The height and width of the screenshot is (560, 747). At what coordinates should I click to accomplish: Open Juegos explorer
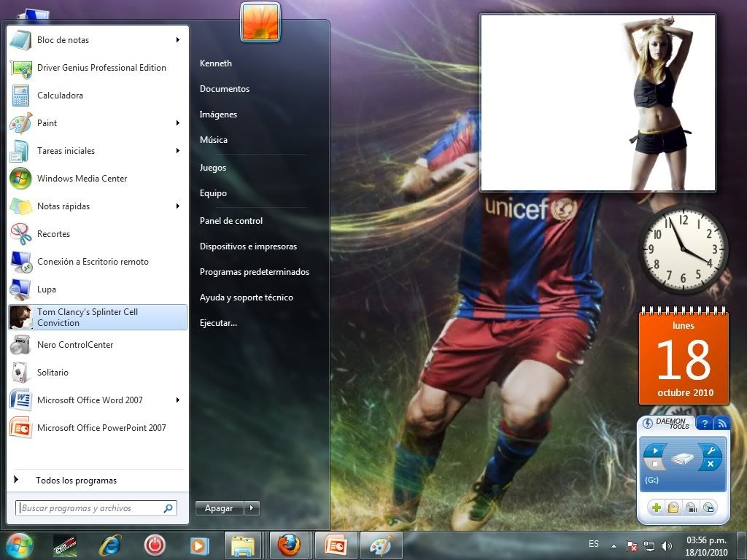coord(213,168)
